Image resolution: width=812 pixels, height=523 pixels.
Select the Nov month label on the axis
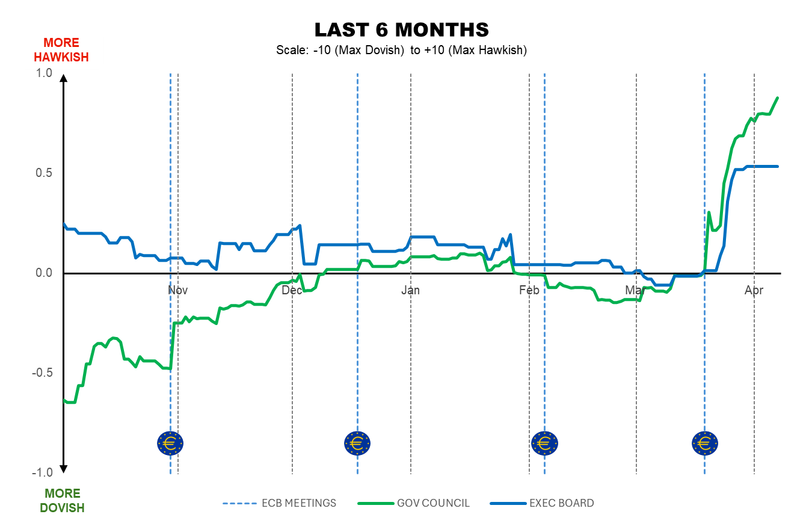(178, 291)
